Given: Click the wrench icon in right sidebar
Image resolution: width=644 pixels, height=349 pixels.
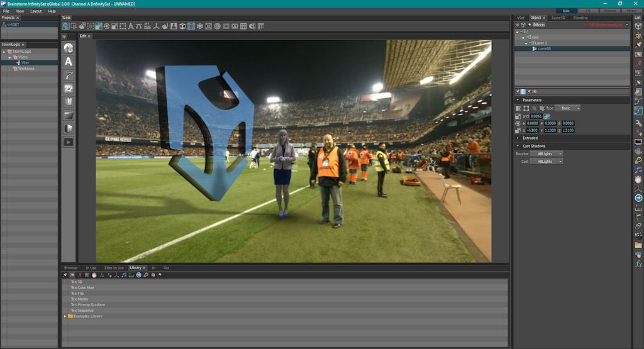Looking at the screenshot, I should 638,123.
